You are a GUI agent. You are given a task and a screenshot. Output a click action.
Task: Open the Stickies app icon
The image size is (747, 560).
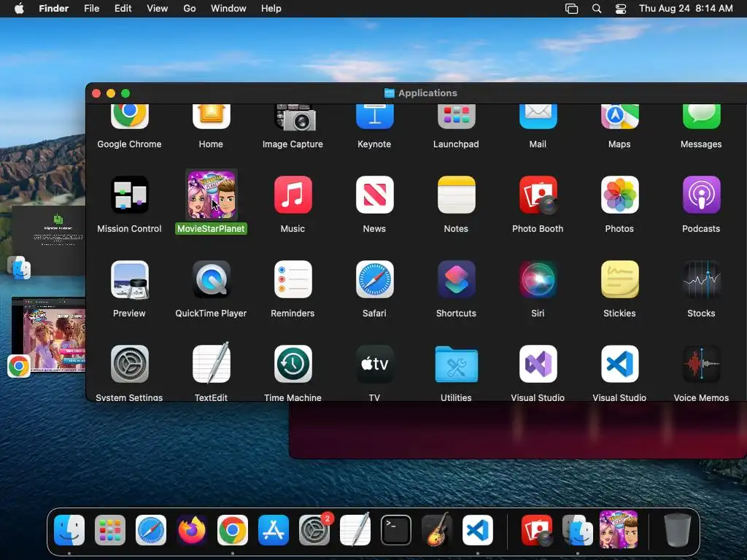click(x=619, y=279)
